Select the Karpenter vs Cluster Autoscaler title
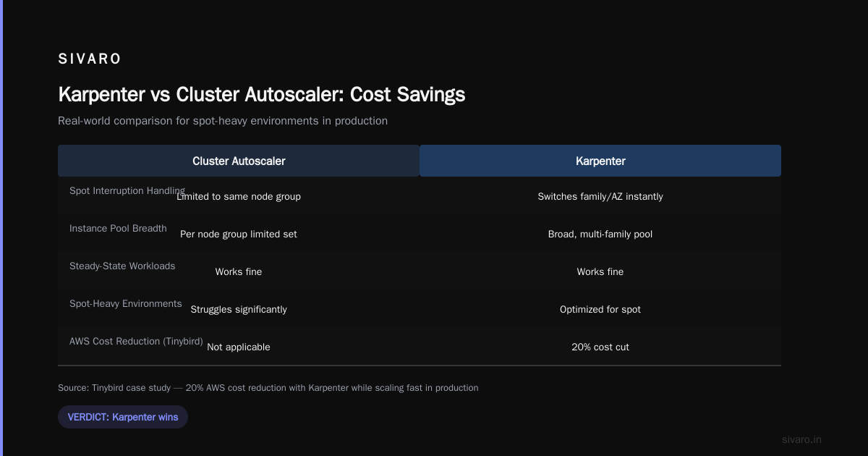 (261, 94)
